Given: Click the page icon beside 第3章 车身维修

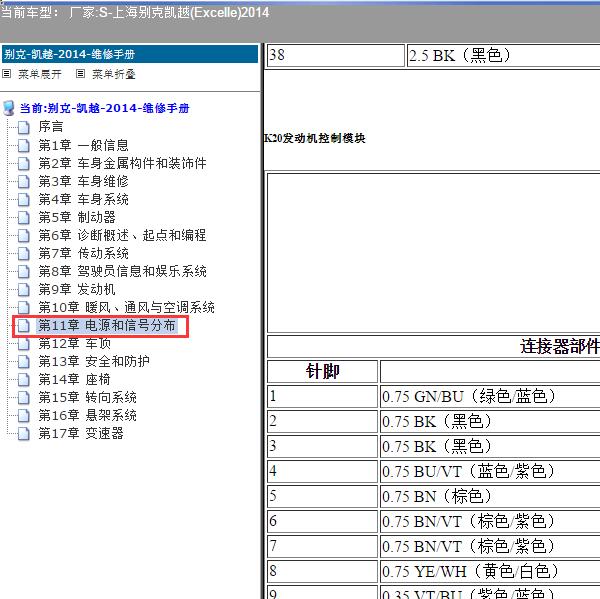Looking at the screenshot, I should pyautogui.click(x=23, y=181).
